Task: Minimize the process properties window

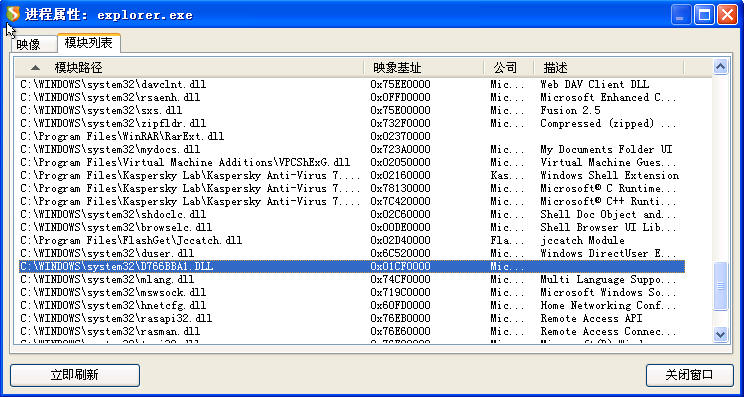Action: coord(681,15)
